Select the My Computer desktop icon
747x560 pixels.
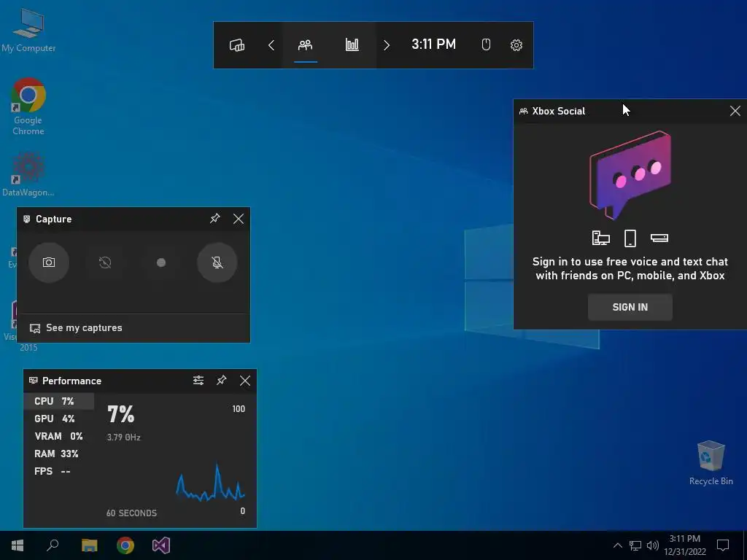coord(28,30)
